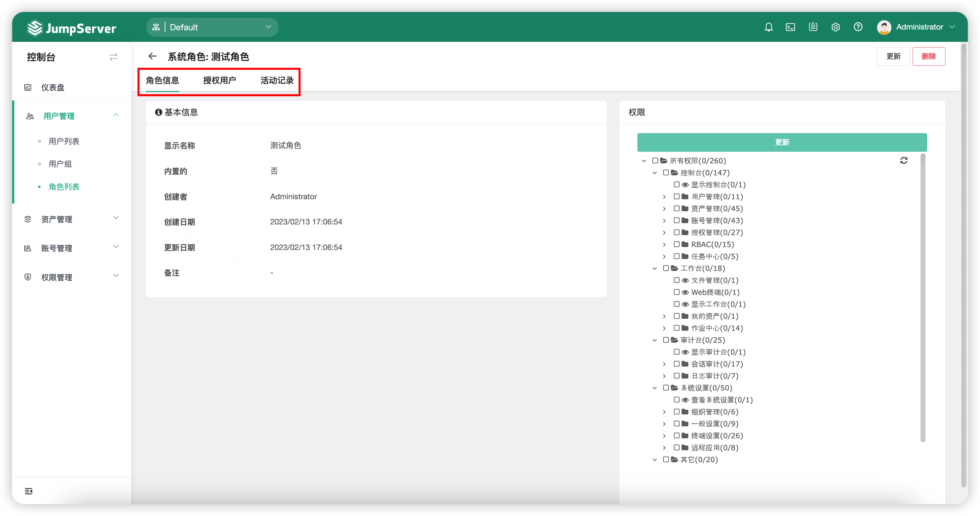Open the tickets list icon
This screenshot has width=980, height=516.
813,27
